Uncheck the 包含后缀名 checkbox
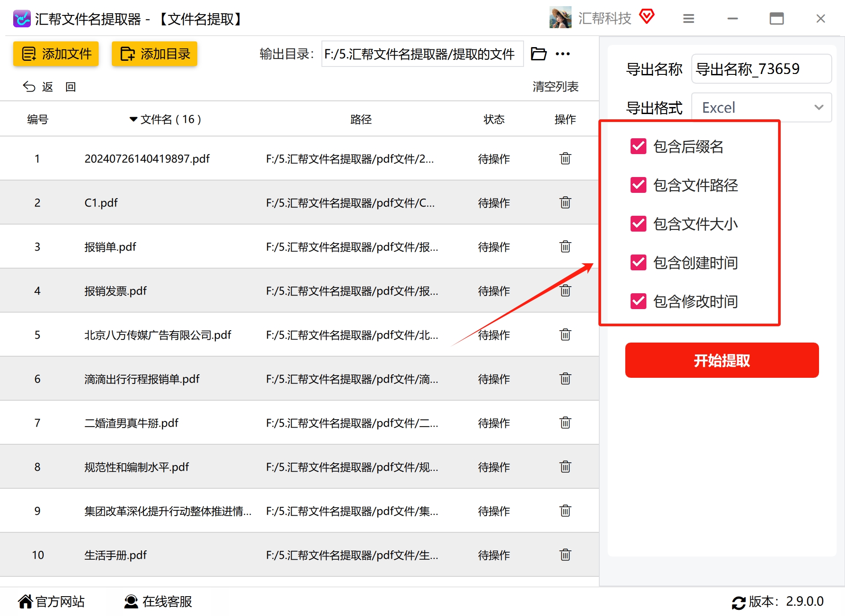845x616 pixels. click(638, 146)
